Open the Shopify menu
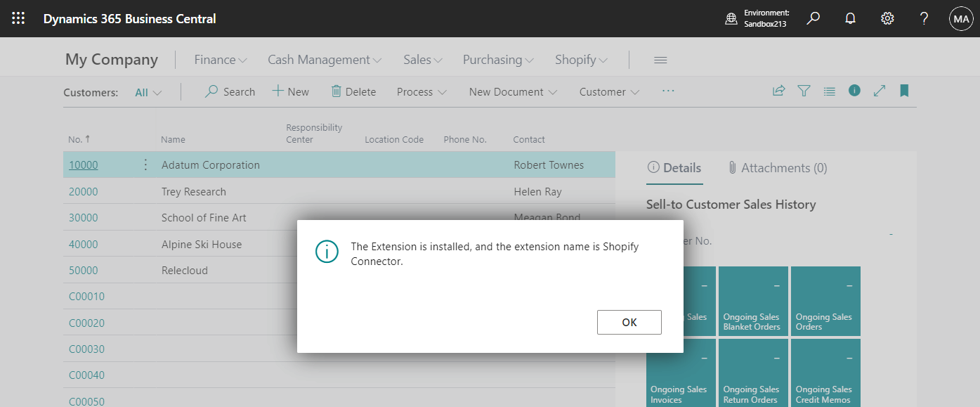The width and height of the screenshot is (980, 407). pos(580,59)
